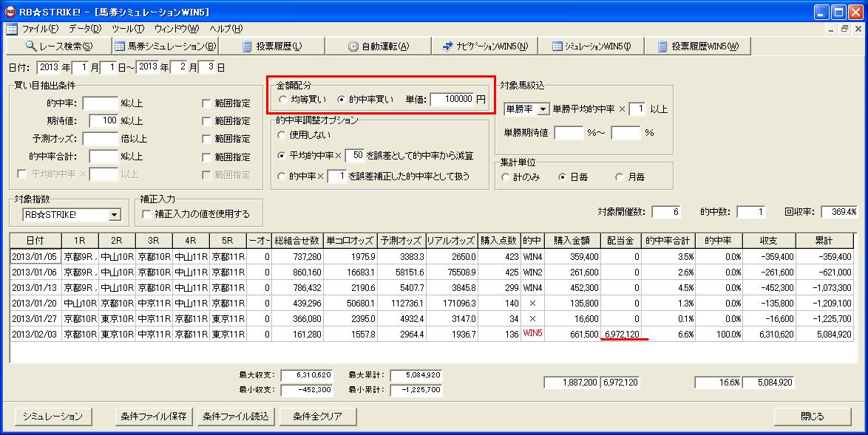Click 条件ファイル読込 button
The height and width of the screenshot is (435, 868).
(x=236, y=417)
